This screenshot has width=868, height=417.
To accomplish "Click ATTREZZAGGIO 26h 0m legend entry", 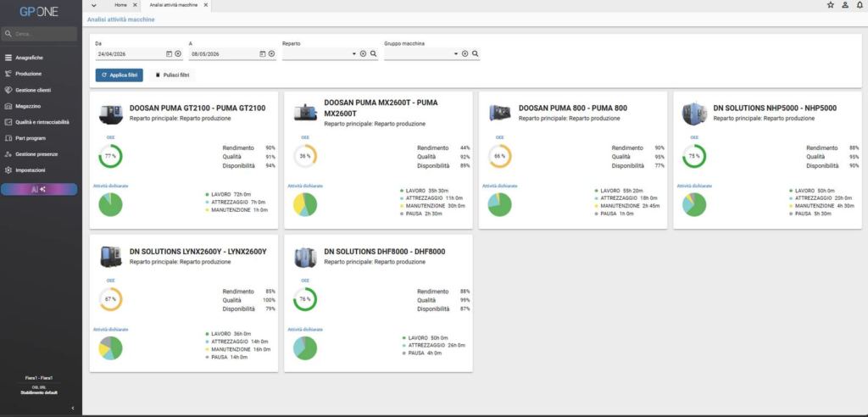I will pos(432,345).
